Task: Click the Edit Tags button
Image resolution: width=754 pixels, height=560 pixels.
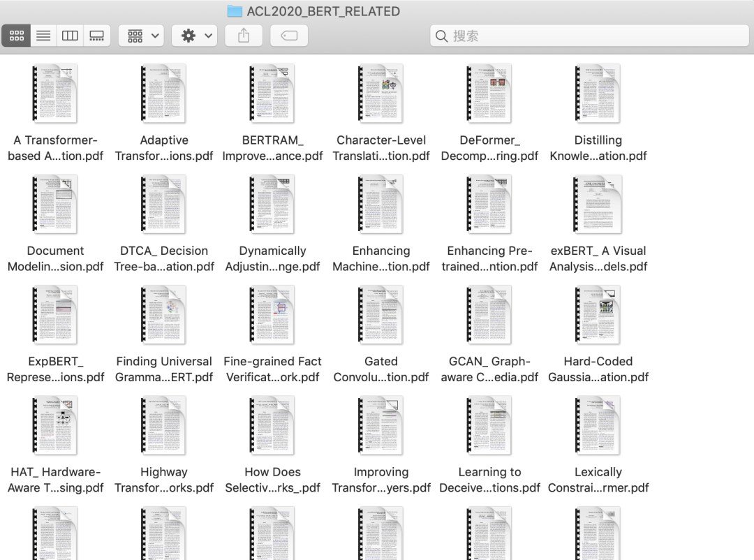Action: pos(289,36)
